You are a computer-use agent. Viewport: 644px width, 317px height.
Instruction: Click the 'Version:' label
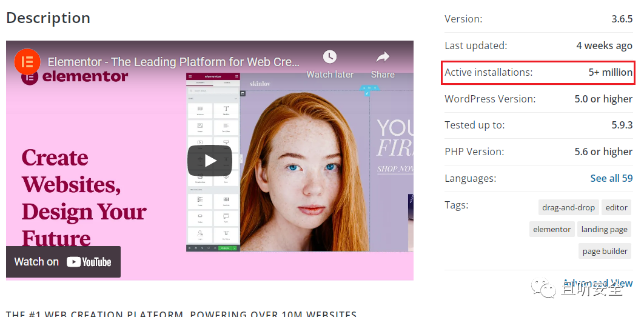tap(463, 19)
